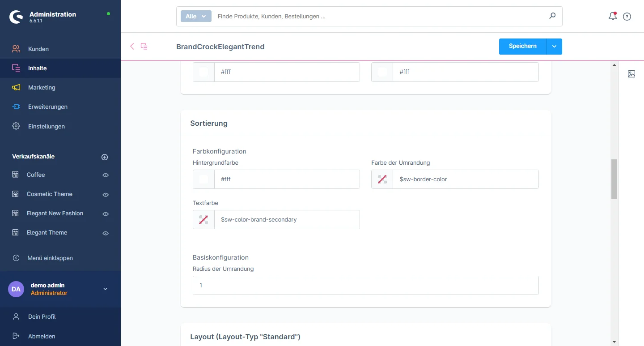Open the Textfarbe color swatch picker
The height and width of the screenshot is (346, 644).
coord(203,220)
